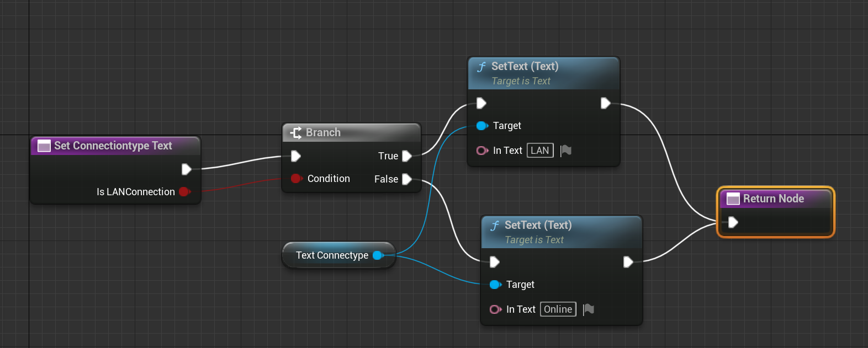Screen dimensions: 868x348
Task: Edit the LAN text input field
Action: [540, 151]
